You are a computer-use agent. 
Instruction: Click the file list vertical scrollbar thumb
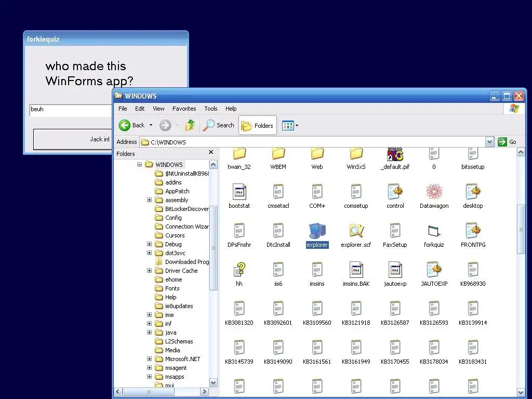tap(521, 229)
